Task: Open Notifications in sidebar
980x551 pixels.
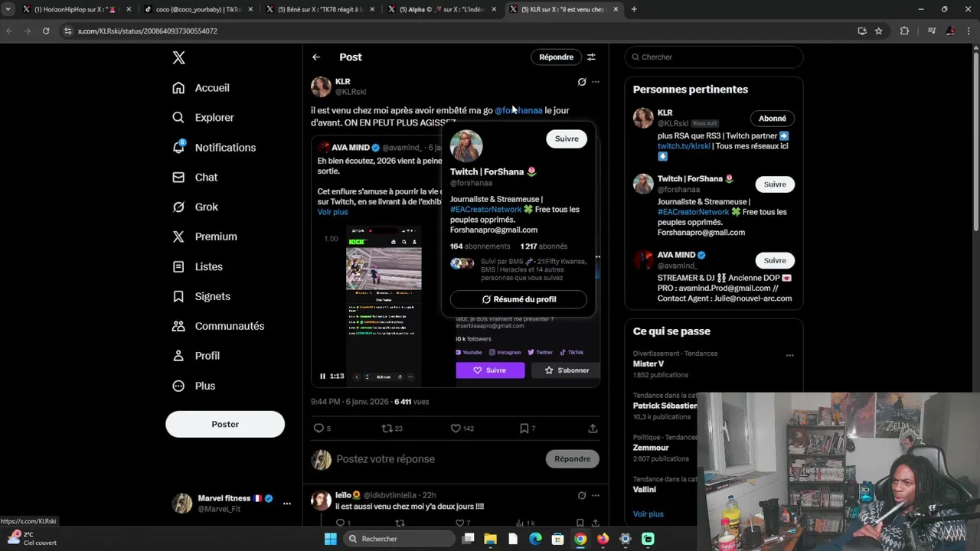Action: pyautogui.click(x=214, y=148)
